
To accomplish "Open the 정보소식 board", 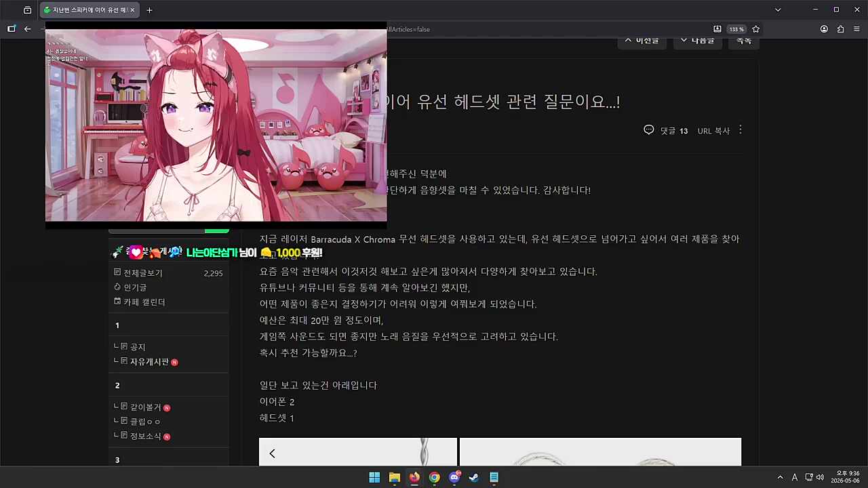I will coord(145,436).
